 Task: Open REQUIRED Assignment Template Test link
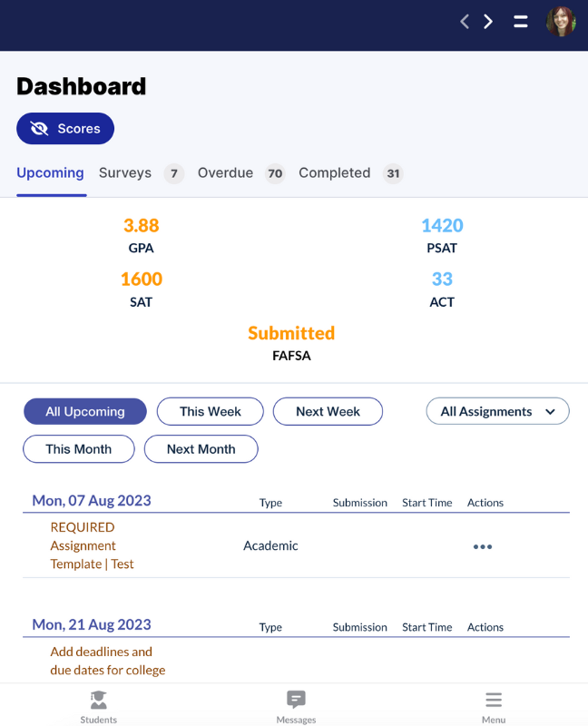[x=92, y=545]
